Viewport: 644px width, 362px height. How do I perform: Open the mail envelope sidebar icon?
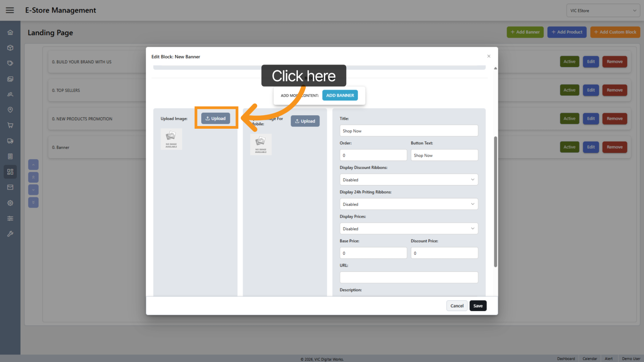pos(10,187)
